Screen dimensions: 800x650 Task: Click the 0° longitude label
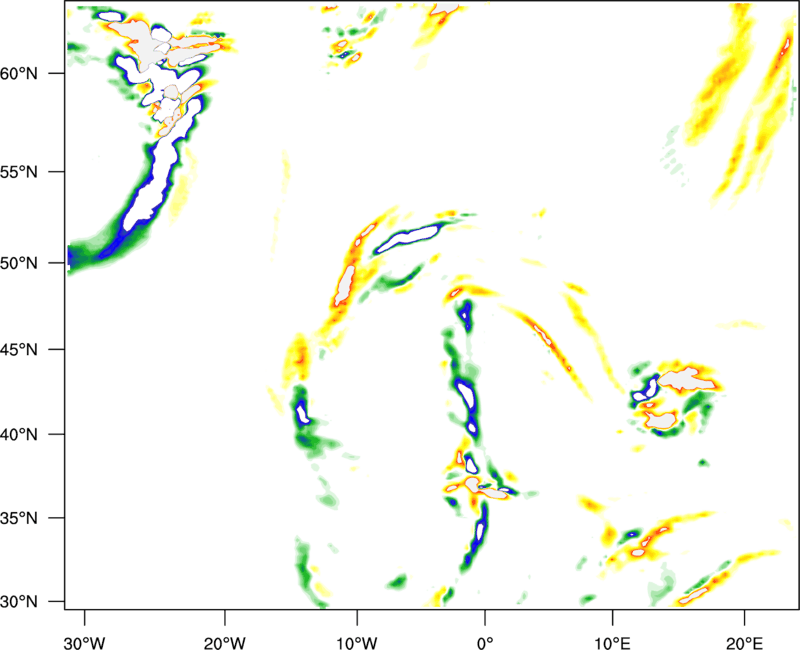[485, 643]
